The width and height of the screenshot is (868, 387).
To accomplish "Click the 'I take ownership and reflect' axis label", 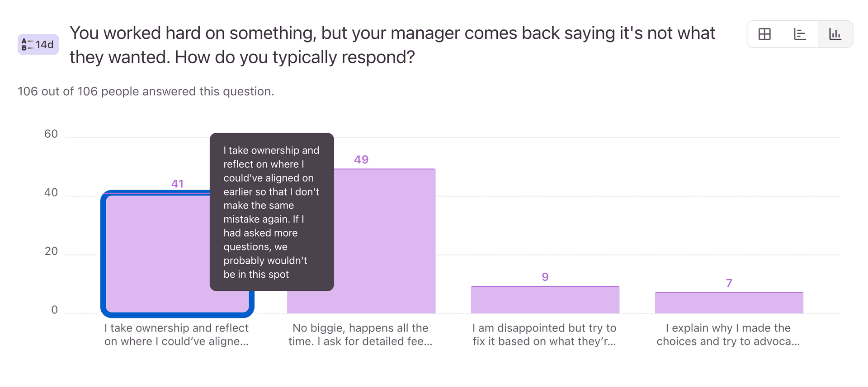I will pyautogui.click(x=177, y=335).
